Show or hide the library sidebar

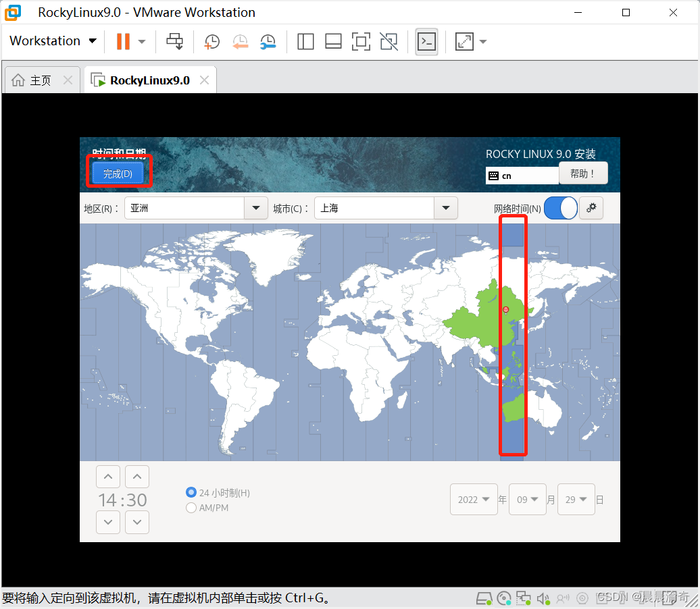tap(305, 41)
